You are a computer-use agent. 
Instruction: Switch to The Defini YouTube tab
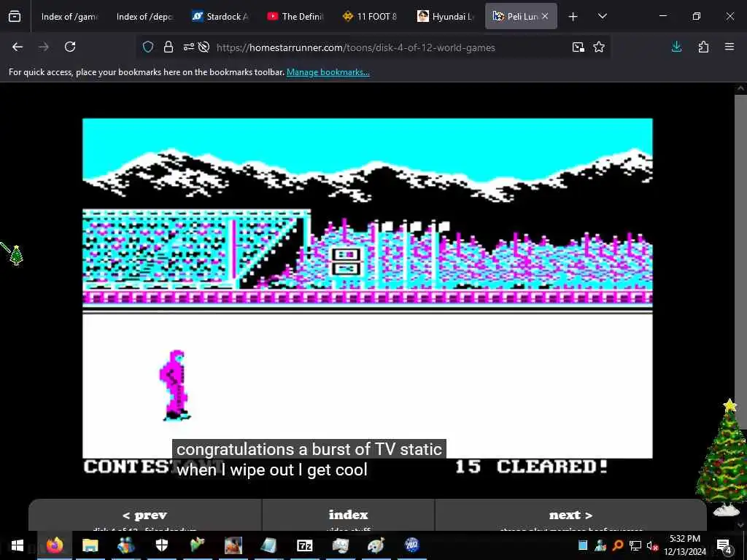[295, 16]
